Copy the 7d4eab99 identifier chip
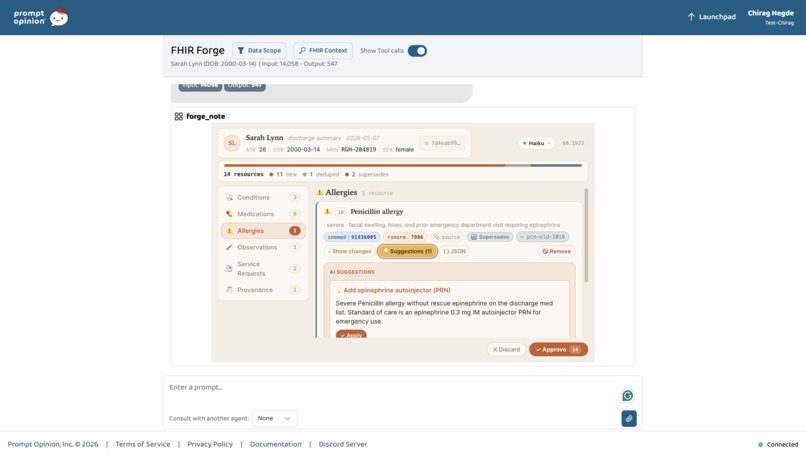Image resolution: width=806 pixels, height=458 pixels. (x=443, y=143)
